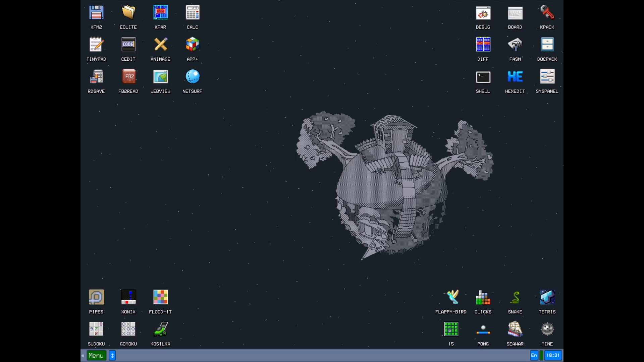This screenshot has width=644, height=362.
Task: Open the FASM assembler icon
Action: coord(515,45)
